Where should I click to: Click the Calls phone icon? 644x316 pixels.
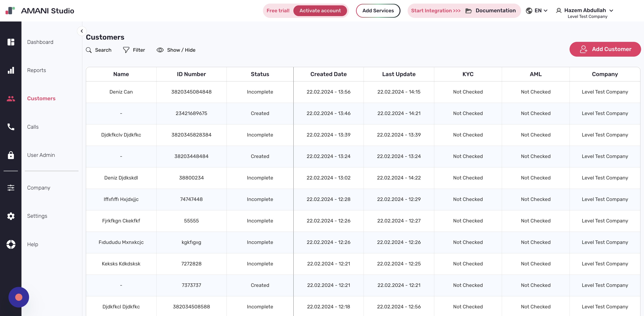[11, 127]
